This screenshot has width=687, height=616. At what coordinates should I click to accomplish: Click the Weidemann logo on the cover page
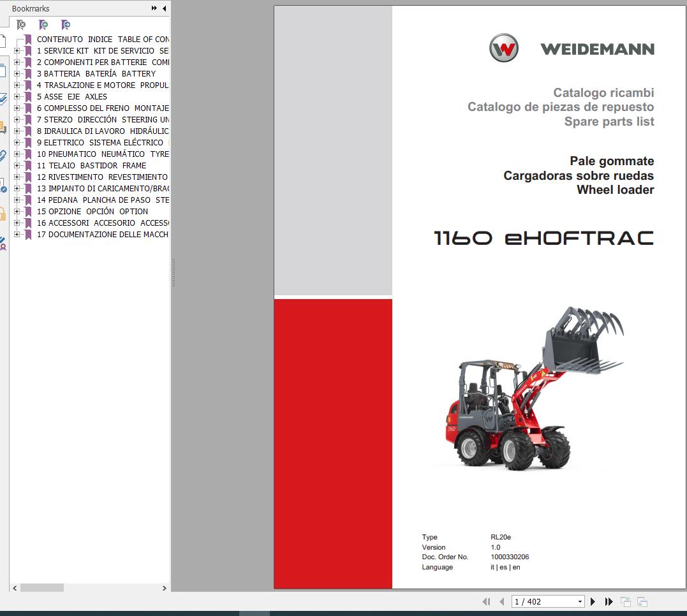(572, 48)
